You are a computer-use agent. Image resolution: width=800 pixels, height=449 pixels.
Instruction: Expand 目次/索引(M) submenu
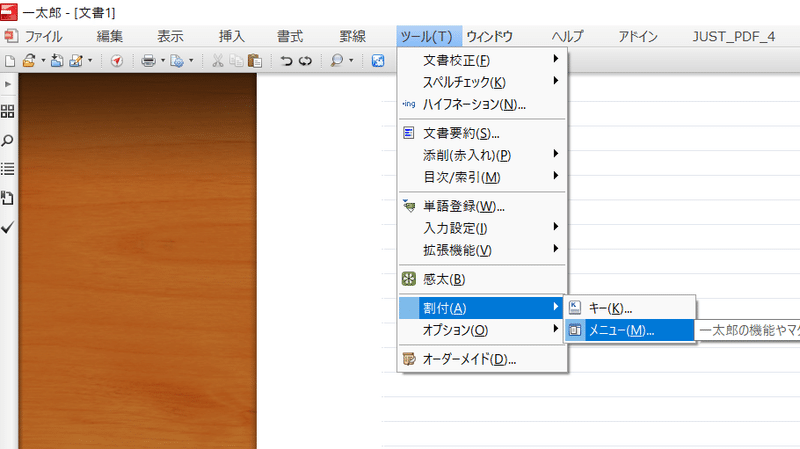tap(482, 177)
